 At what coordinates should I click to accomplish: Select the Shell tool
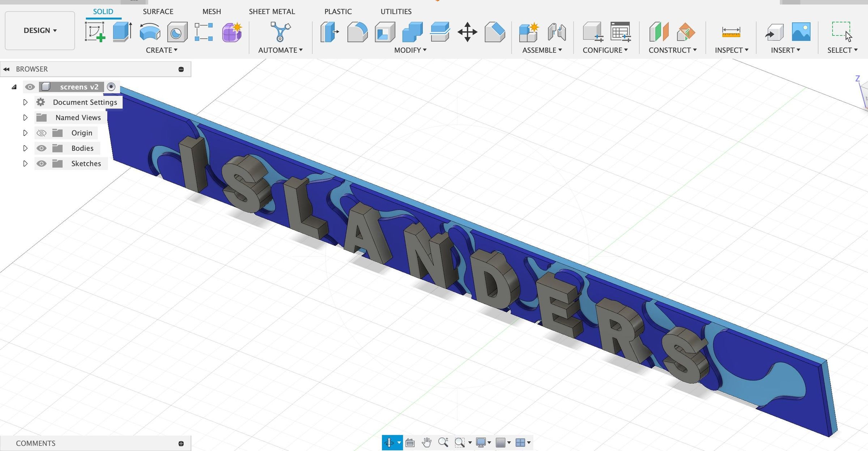(384, 33)
